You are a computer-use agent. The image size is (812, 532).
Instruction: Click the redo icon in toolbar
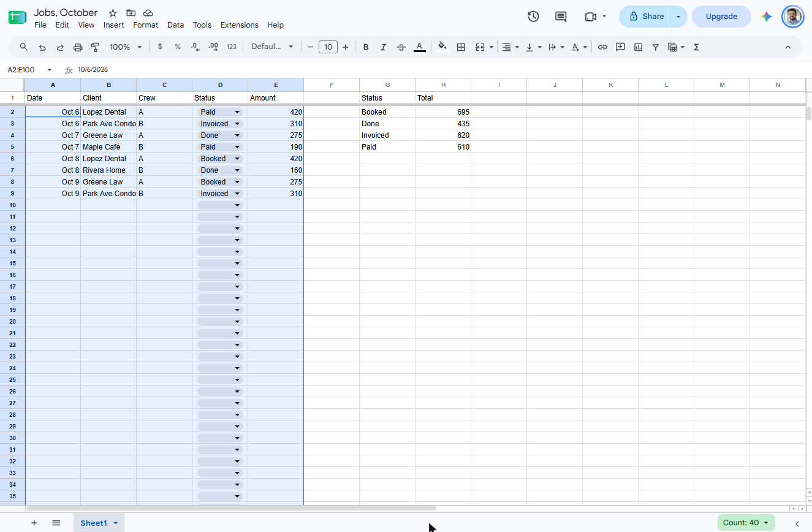coord(60,47)
